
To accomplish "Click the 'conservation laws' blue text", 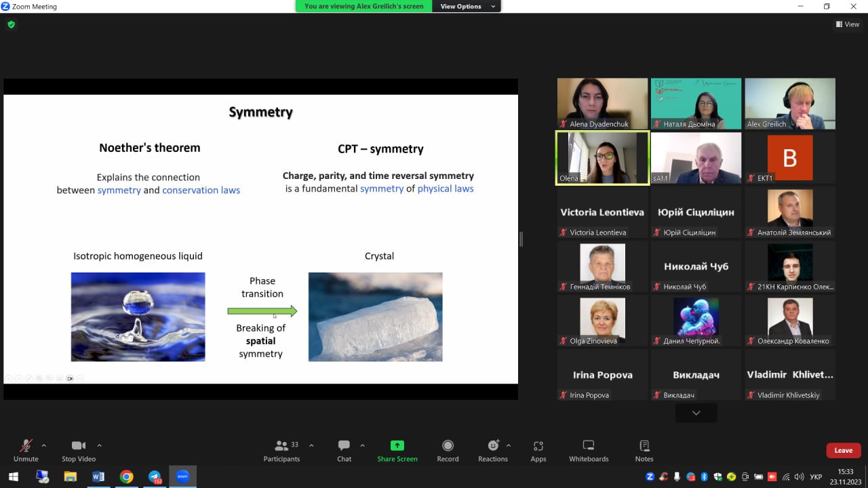I will [x=201, y=190].
